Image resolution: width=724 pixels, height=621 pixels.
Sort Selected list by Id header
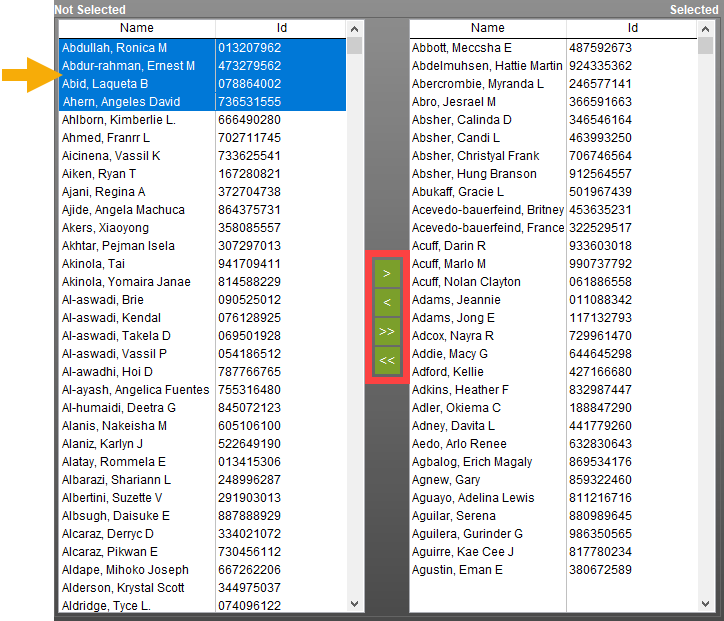click(x=632, y=28)
